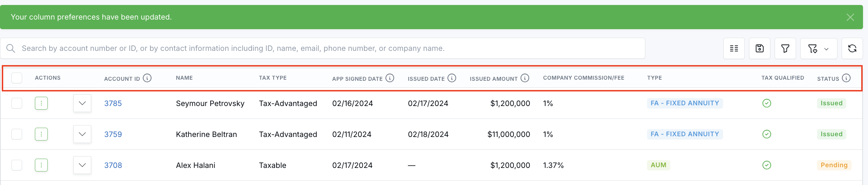Toggle the select-all header checkbox
868x185 pixels.
[x=17, y=78]
